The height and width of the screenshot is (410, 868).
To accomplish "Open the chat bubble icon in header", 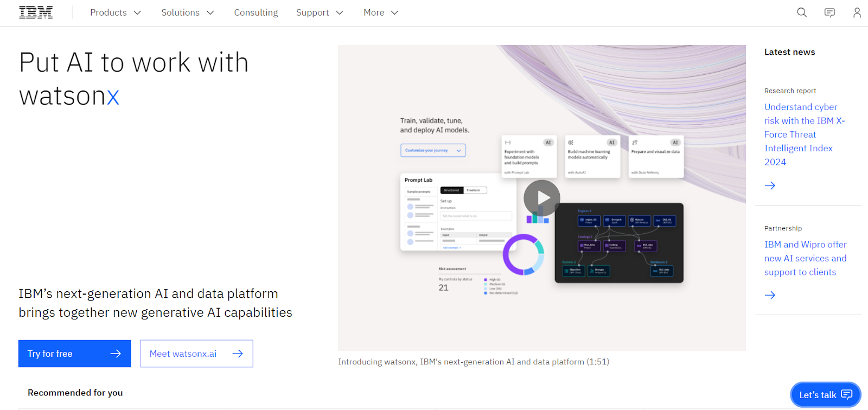I will pyautogui.click(x=829, y=12).
